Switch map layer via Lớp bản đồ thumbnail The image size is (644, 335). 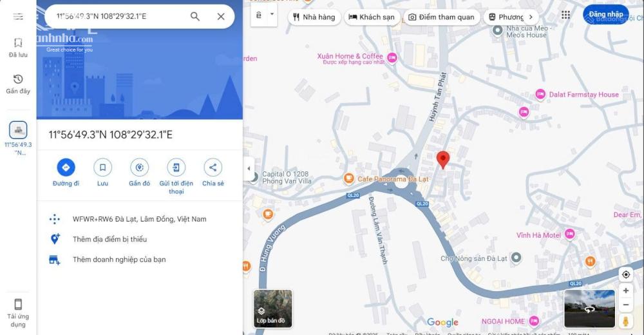[x=272, y=309]
